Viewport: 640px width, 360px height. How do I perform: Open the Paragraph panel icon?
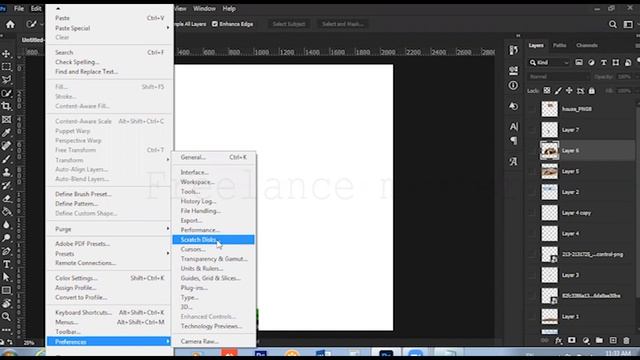[513, 141]
